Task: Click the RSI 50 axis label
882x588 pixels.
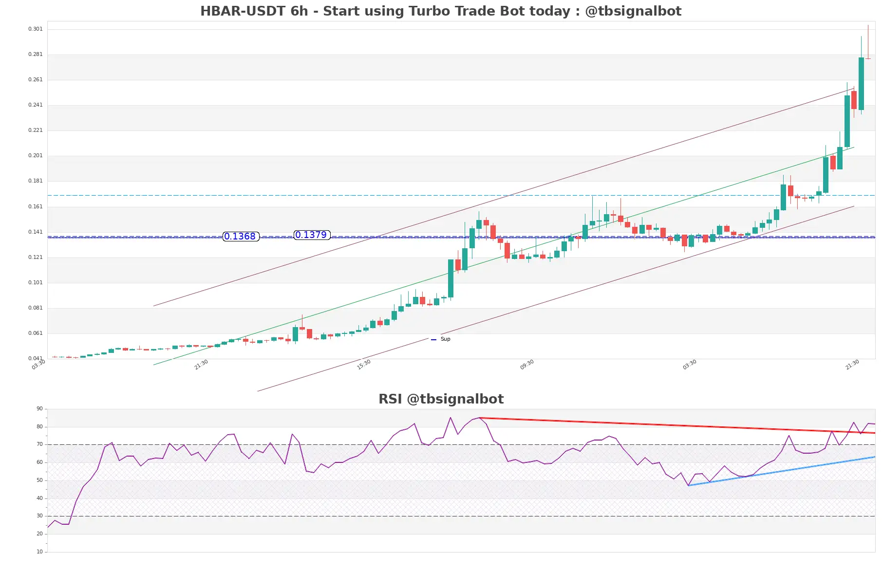Action: coord(39,480)
